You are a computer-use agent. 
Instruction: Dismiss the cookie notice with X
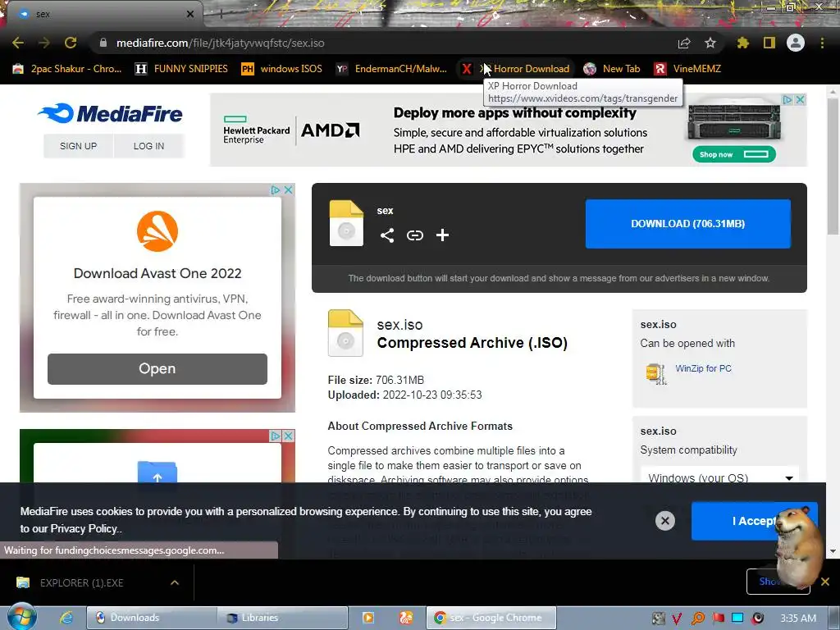click(x=664, y=521)
